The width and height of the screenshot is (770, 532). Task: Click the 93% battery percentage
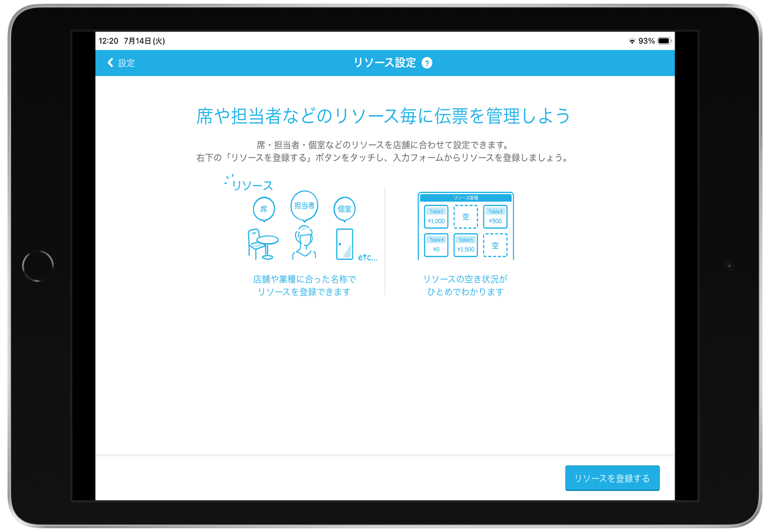coord(646,41)
